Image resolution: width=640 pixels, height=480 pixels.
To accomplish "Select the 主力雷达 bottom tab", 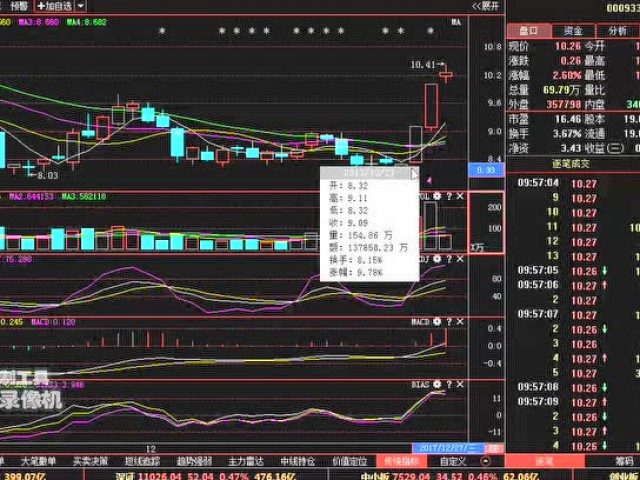I will 246,461.
